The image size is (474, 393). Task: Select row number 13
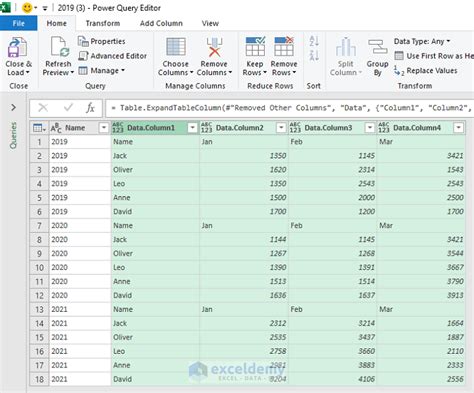click(x=39, y=309)
